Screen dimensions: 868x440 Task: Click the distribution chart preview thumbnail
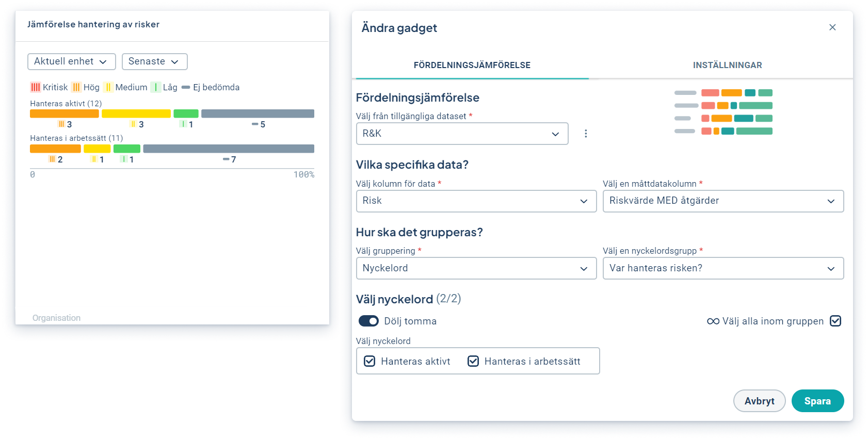coord(724,112)
